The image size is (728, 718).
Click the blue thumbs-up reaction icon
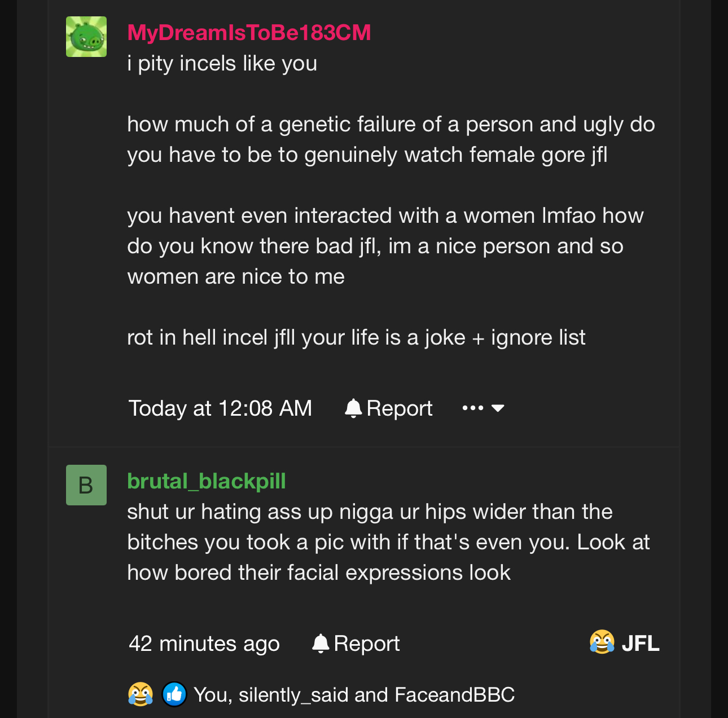(174, 694)
